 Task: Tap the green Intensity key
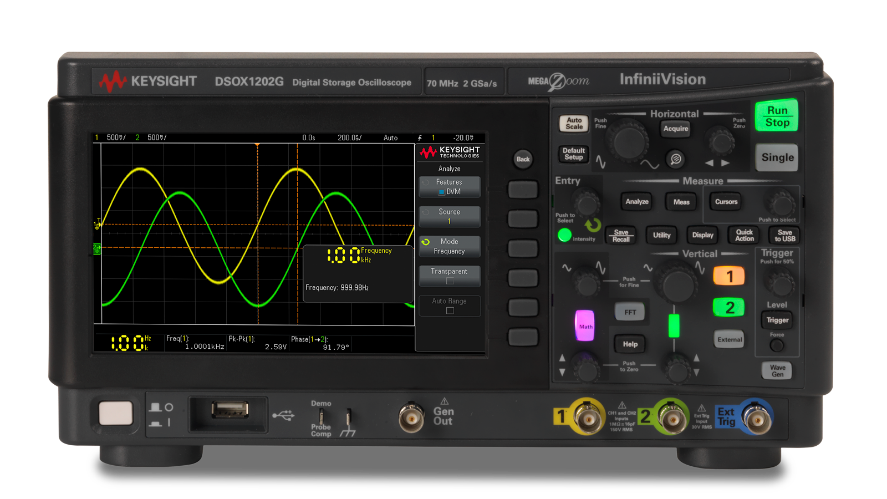(564, 235)
